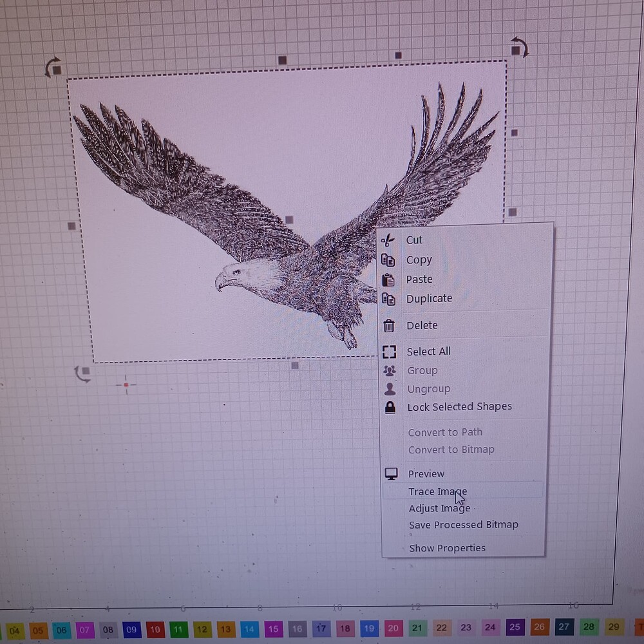Click the Group people icon
Screen dimensions: 644x644
point(389,370)
